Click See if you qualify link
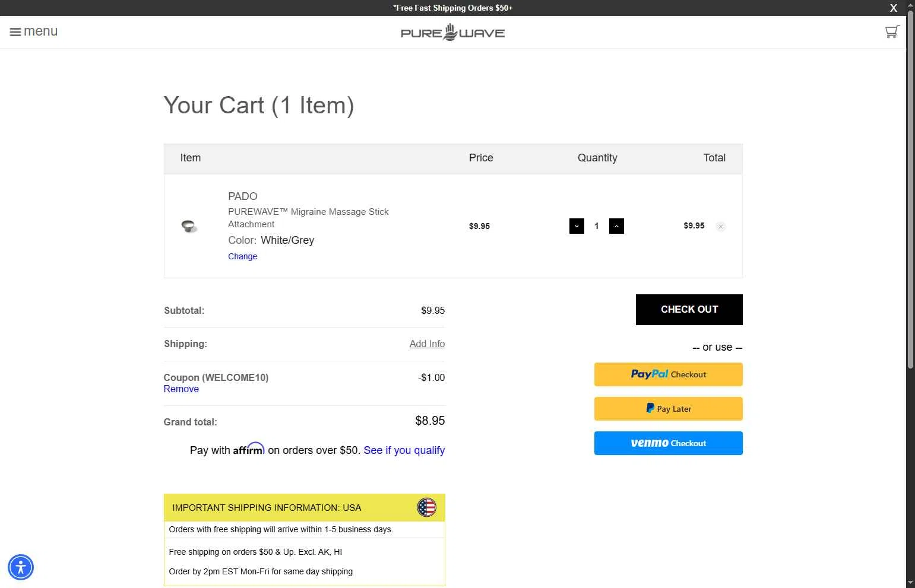The width and height of the screenshot is (915, 588). click(404, 450)
